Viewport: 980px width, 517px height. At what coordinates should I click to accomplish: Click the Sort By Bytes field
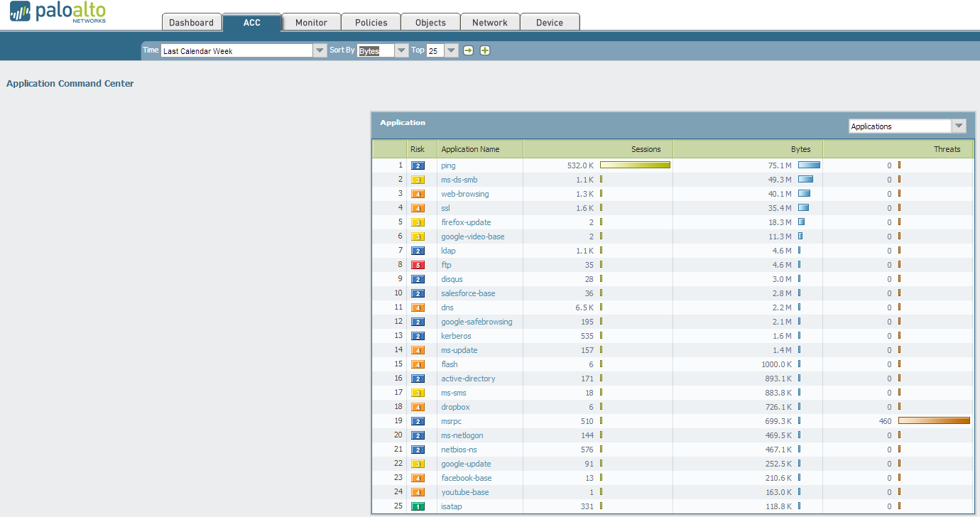click(x=376, y=51)
